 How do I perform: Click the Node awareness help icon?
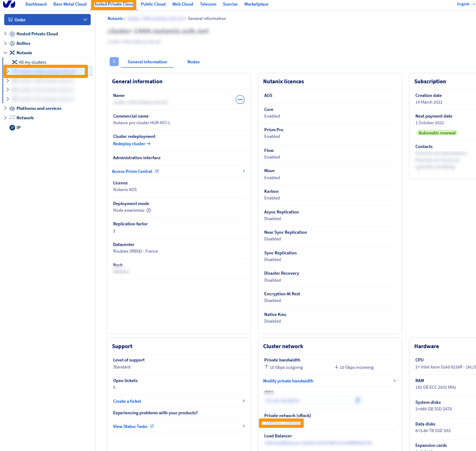149,211
